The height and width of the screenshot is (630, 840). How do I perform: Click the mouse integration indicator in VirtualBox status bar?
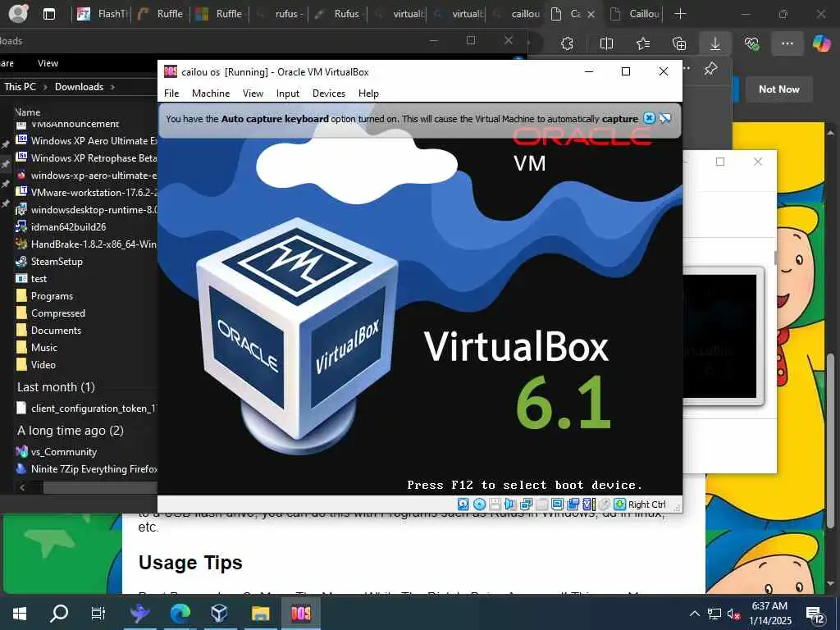point(605,504)
